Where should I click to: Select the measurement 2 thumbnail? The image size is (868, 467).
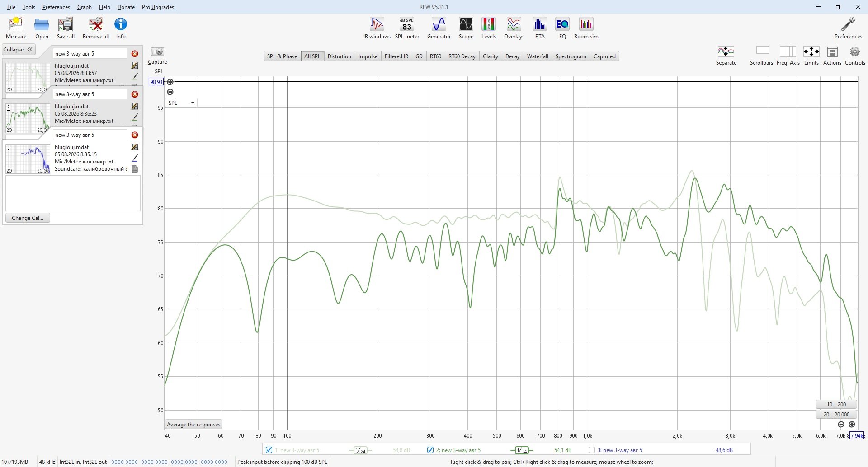pyautogui.click(x=28, y=118)
